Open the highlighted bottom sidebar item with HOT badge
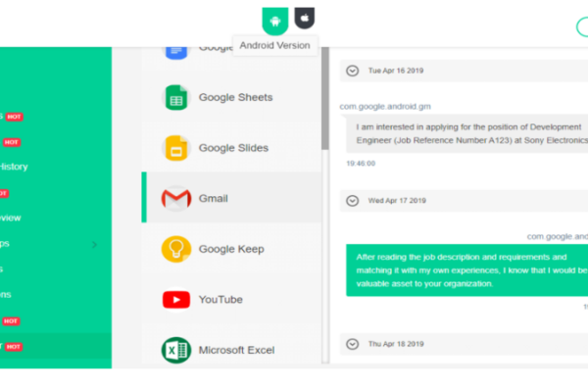 (x=56, y=346)
